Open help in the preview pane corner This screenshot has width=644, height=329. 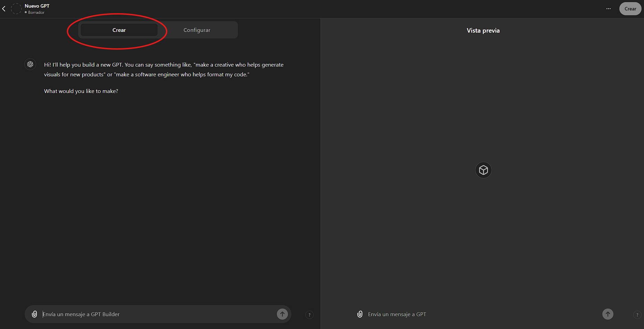[637, 315]
